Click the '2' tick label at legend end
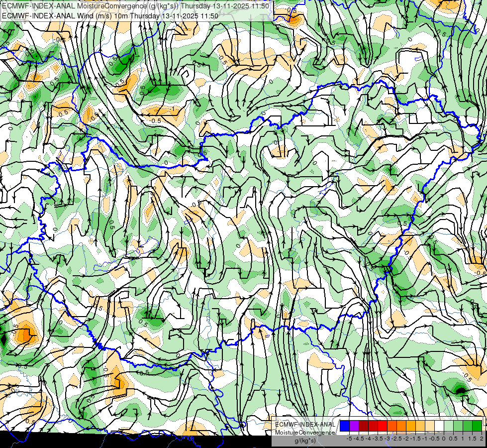The image size is (487, 448). click(x=482, y=439)
